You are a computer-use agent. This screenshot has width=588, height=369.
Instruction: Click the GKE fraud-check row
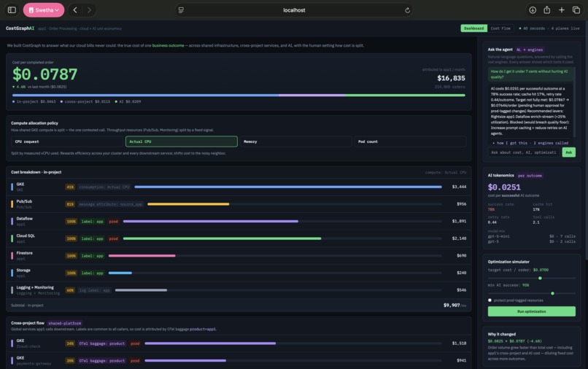239,343
